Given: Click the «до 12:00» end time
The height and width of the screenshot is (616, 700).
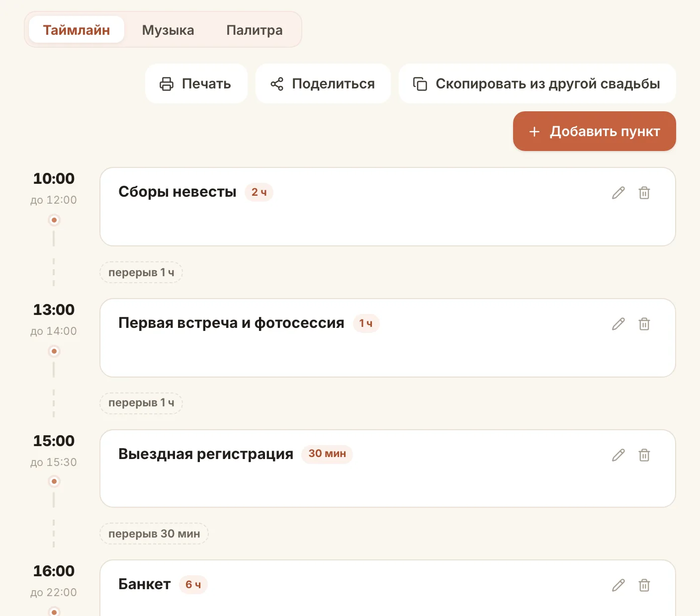Looking at the screenshot, I should (x=54, y=200).
